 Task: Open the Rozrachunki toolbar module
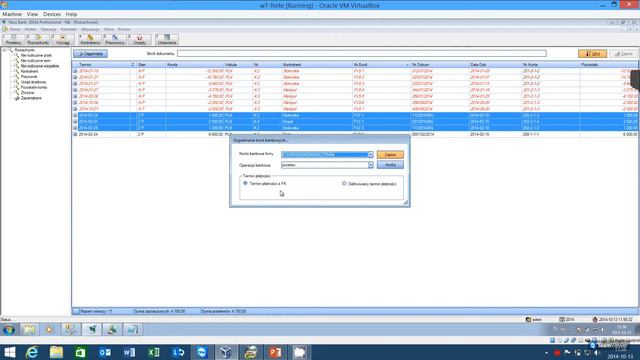coord(38,40)
